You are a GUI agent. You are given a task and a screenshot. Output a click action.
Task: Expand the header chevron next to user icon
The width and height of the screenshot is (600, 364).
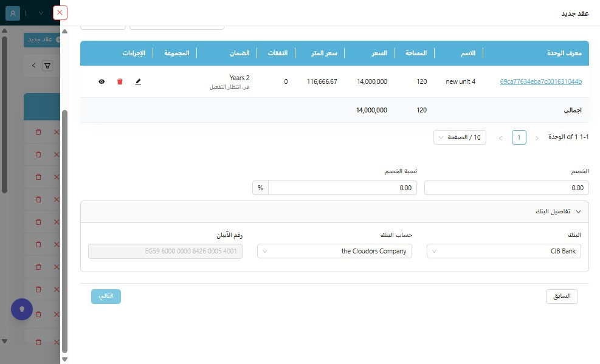click(x=41, y=13)
